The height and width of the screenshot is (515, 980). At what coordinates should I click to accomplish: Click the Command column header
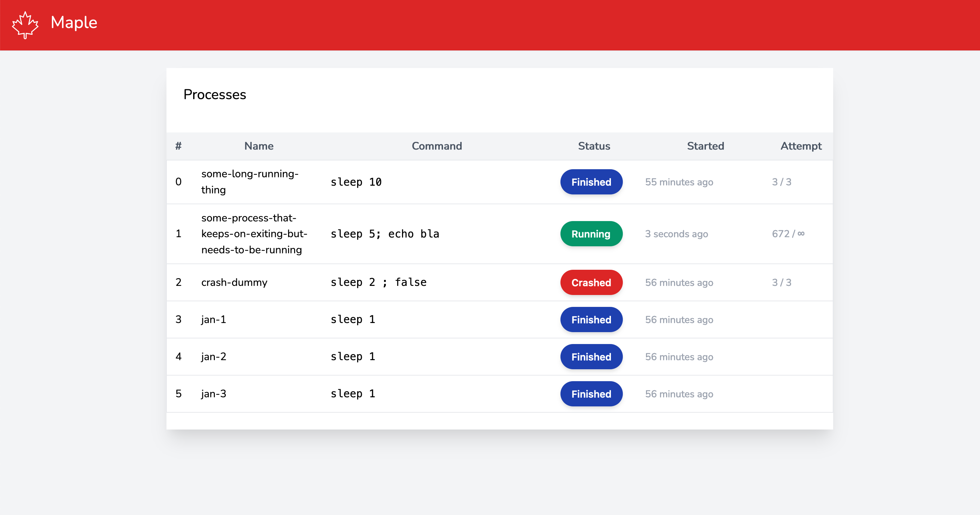pos(436,146)
